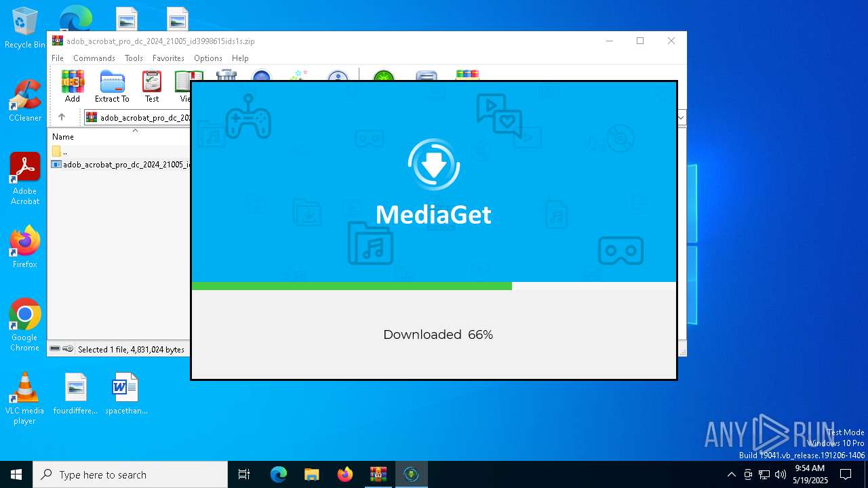Open the CCleaner desktop shortcut
Viewport: 868px width, 488px height.
[x=25, y=101]
